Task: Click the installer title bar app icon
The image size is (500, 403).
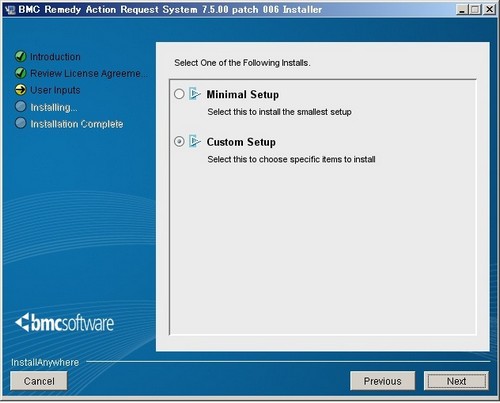Action: pyautogui.click(x=10, y=10)
